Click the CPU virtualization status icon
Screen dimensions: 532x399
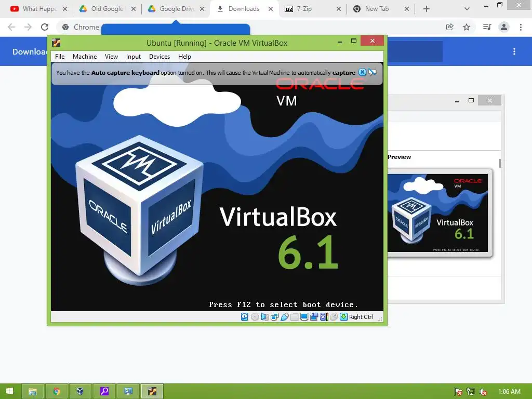point(324,317)
